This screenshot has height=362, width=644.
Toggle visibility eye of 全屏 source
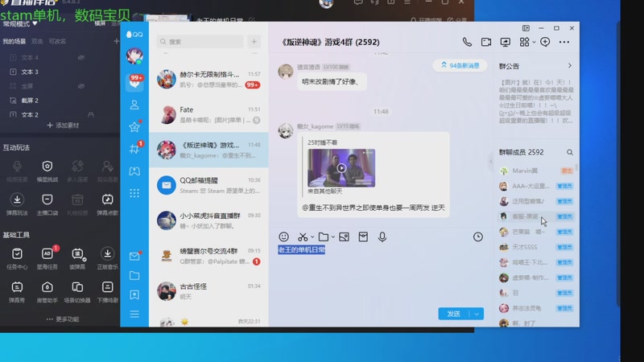click(x=81, y=86)
